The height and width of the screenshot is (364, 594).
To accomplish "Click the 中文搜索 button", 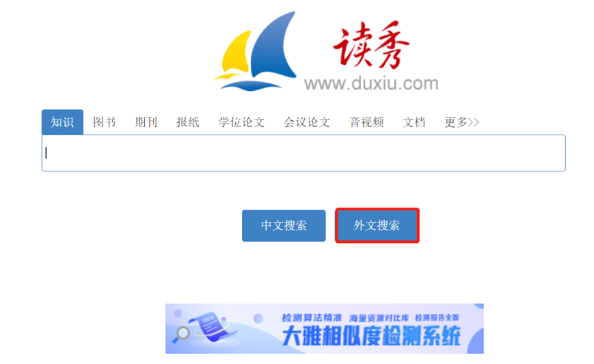I will click(284, 225).
